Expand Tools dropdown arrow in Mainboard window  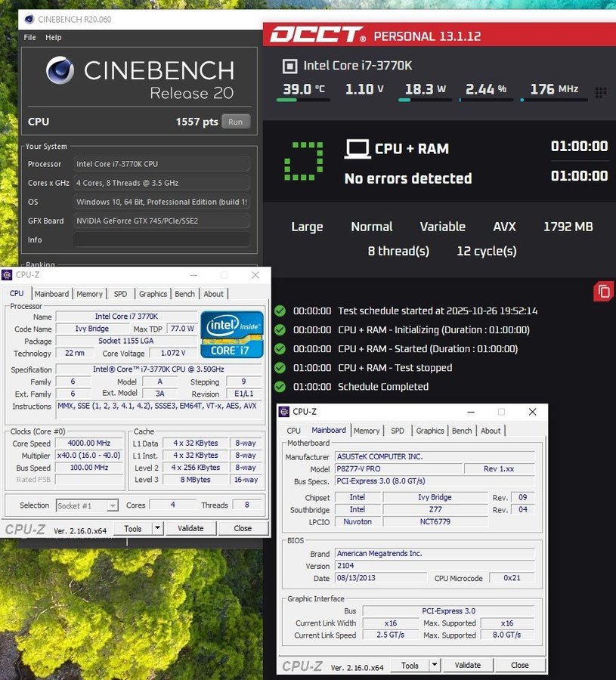click(x=434, y=665)
